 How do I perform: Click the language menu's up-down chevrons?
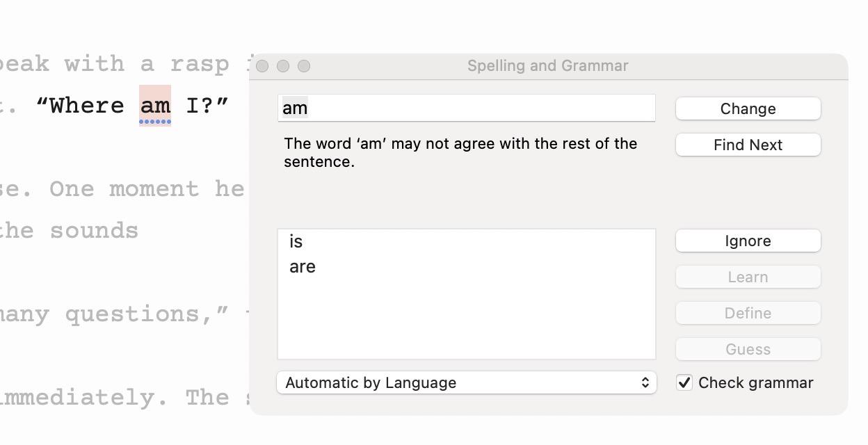646,382
